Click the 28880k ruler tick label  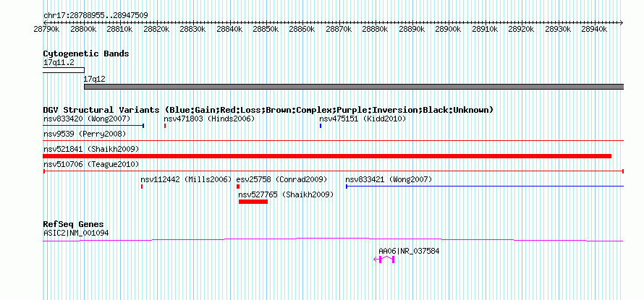376,30
